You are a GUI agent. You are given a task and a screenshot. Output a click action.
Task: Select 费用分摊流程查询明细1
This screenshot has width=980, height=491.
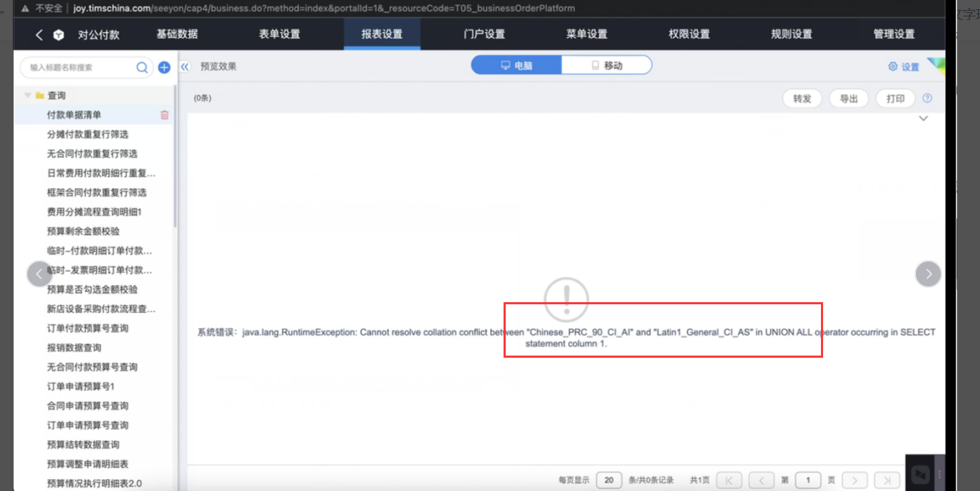click(94, 212)
